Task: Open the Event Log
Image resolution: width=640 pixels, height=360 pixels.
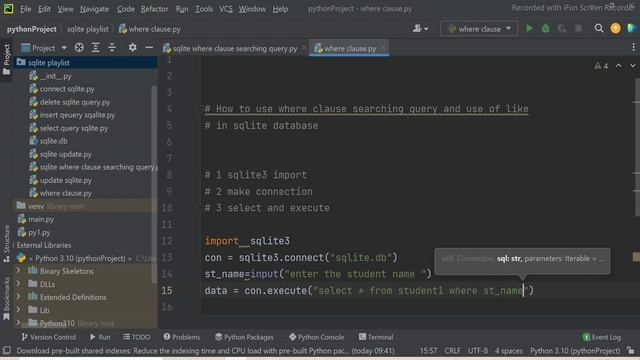Action: 602,337
